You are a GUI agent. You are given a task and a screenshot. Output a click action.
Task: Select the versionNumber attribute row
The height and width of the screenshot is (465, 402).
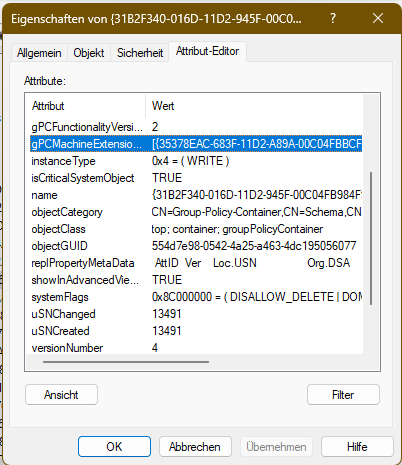(x=196, y=348)
